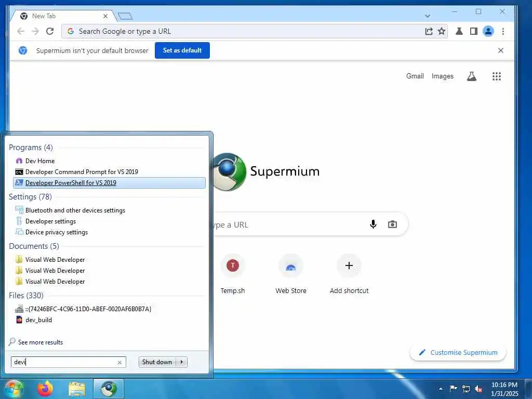
Task: Launch Firefox from the taskbar
Action: [x=46, y=389]
